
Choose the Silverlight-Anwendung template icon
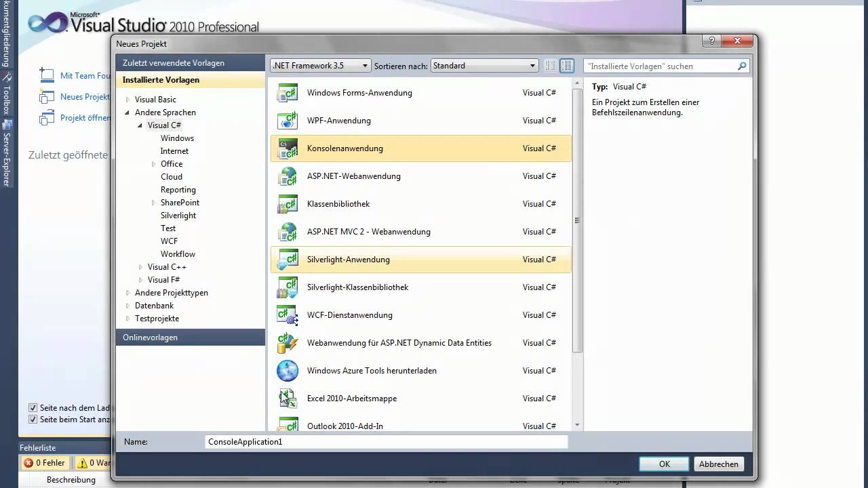click(x=288, y=260)
